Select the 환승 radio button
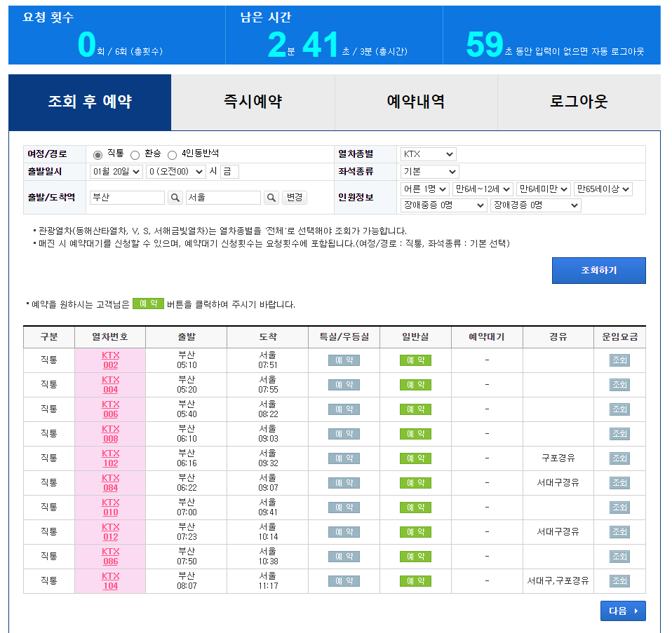This screenshot has width=672, height=633. 135,155
